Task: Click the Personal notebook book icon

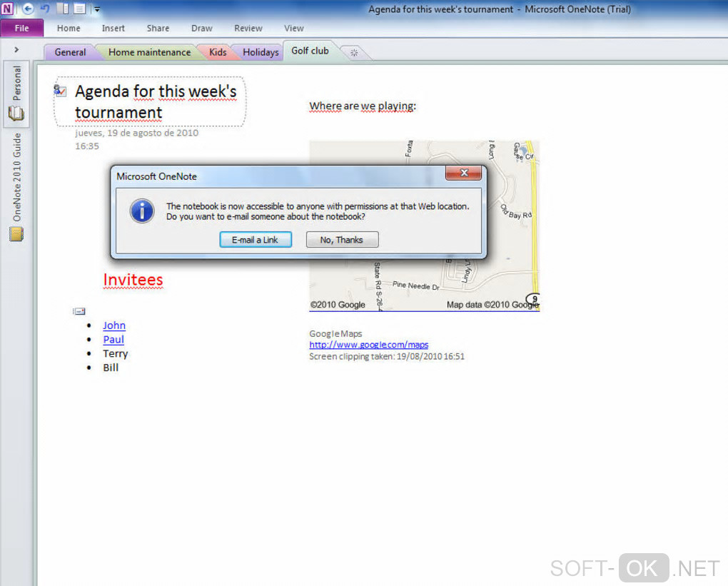Action: click(x=16, y=113)
